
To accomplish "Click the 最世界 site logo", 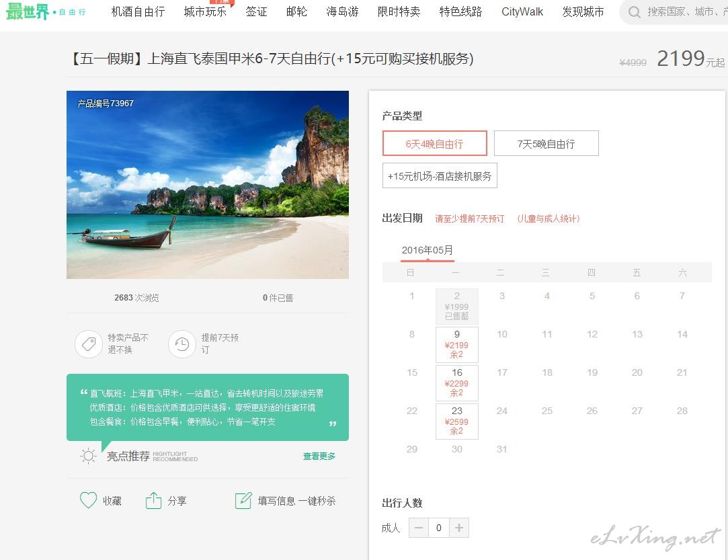I will pyautogui.click(x=46, y=11).
